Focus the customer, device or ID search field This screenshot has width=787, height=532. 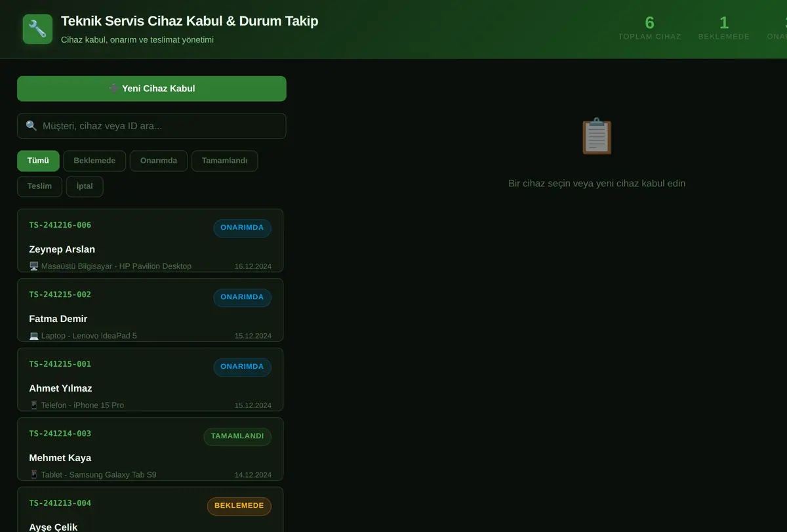click(151, 126)
